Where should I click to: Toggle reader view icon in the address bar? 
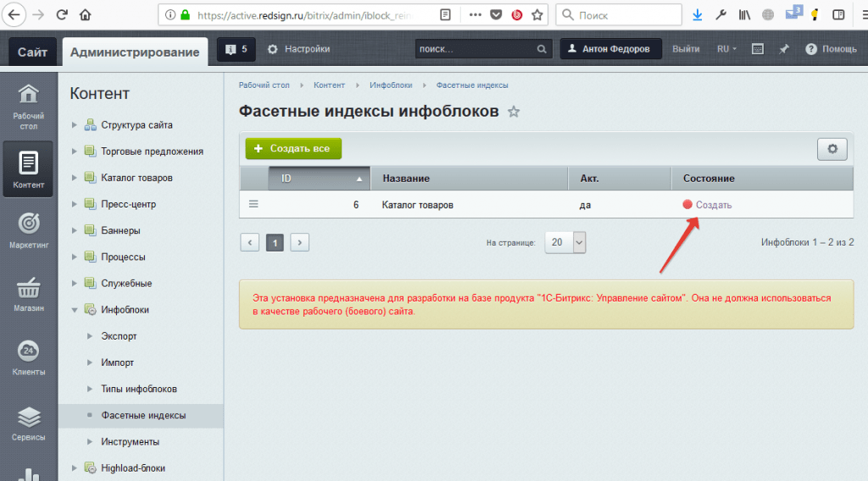point(446,15)
